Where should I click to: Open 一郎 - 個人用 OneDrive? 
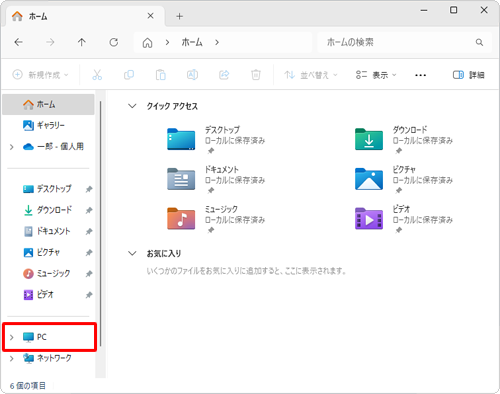(x=53, y=146)
